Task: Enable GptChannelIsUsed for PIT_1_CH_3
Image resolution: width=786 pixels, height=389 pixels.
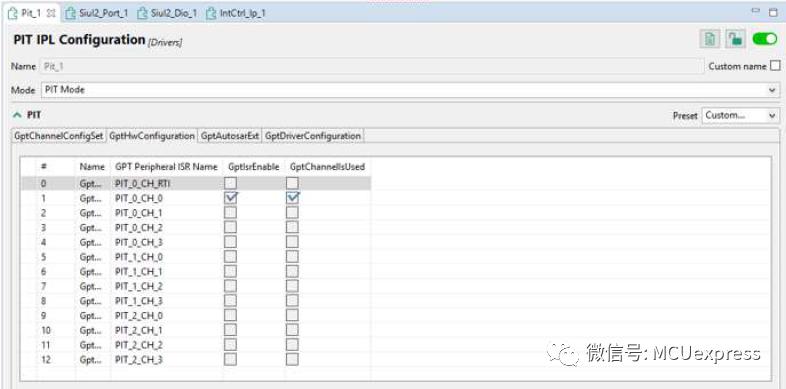Action: point(292,301)
